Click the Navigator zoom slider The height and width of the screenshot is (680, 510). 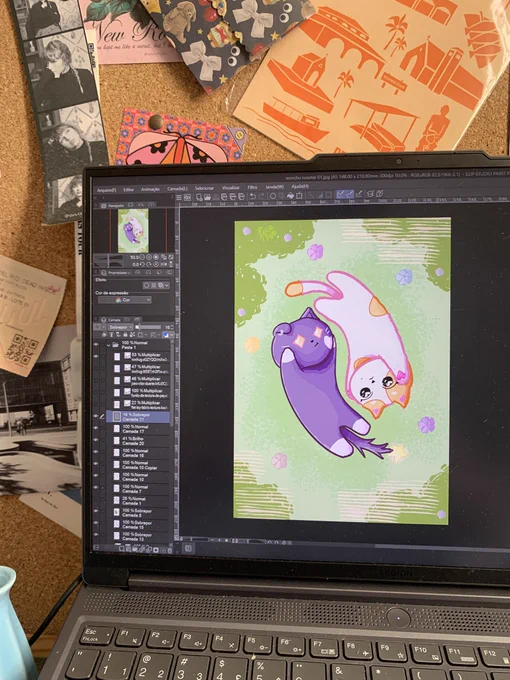click(x=108, y=257)
